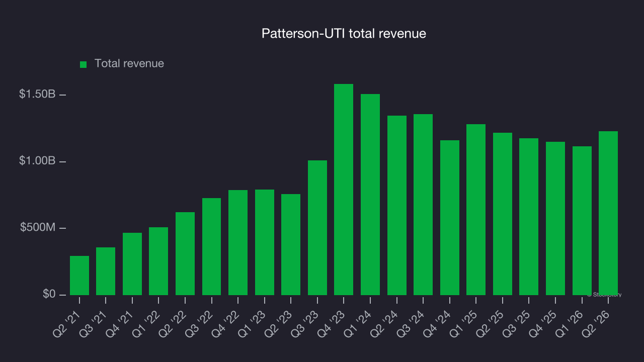
Task: Click the chart title "Patterson-UTI total revenue"
Action: 344,34
